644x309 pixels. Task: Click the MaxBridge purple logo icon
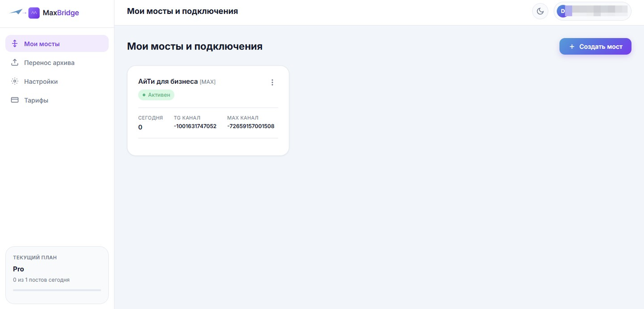click(x=34, y=12)
